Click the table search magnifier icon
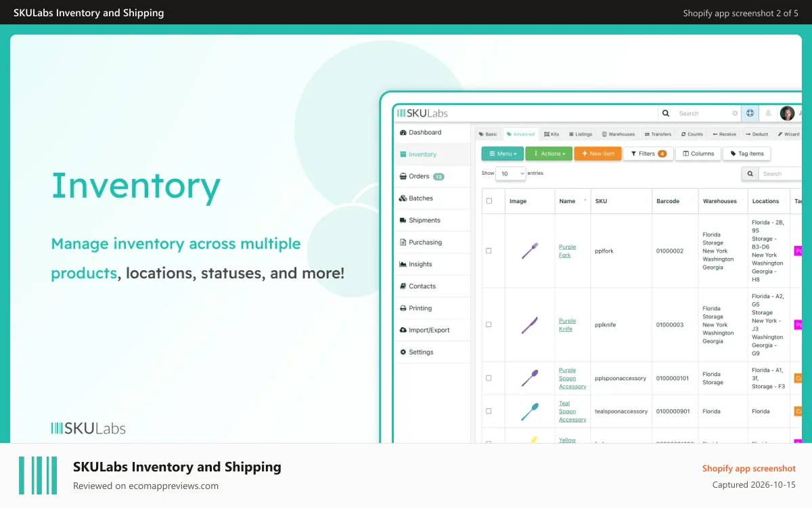Viewport: 812px width, 508px height. (x=750, y=174)
